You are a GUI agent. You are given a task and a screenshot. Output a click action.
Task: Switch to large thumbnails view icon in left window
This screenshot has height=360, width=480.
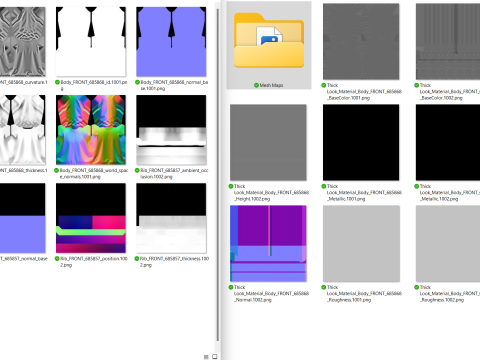click(x=215, y=357)
